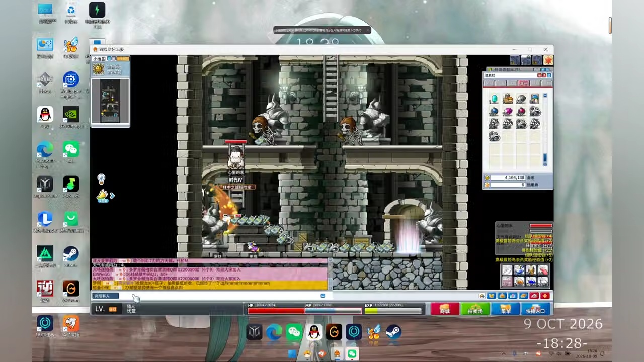Open the 拍卖场 auction house button

point(475,309)
